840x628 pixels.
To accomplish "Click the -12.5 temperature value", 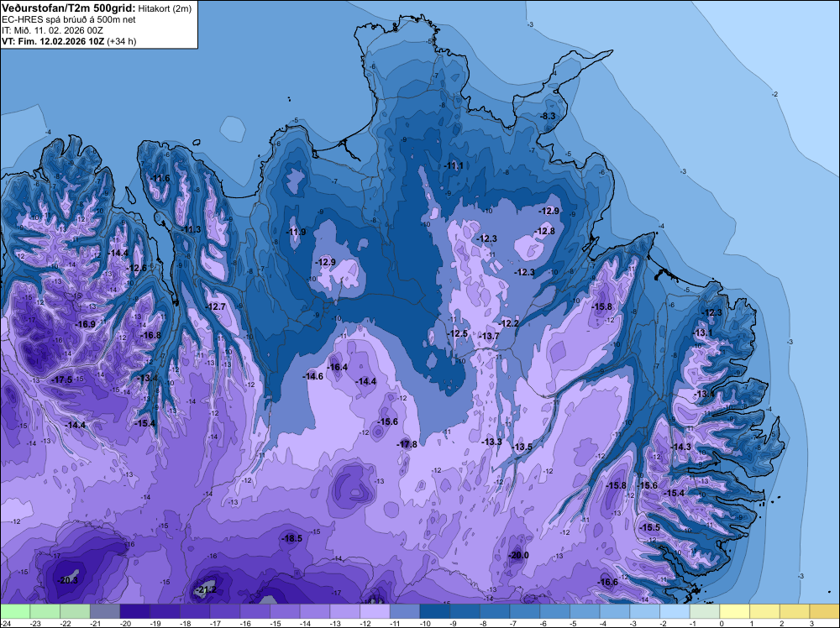I will (x=458, y=333).
